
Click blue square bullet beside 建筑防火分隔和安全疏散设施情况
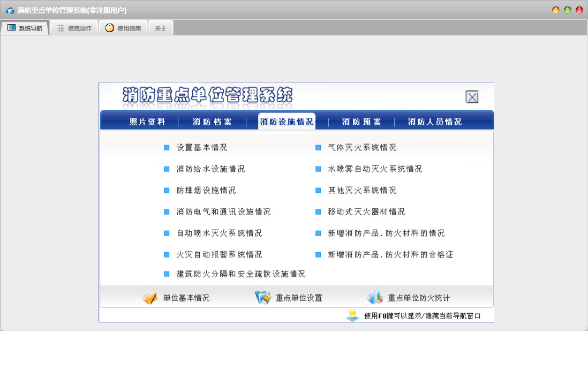[x=167, y=274]
